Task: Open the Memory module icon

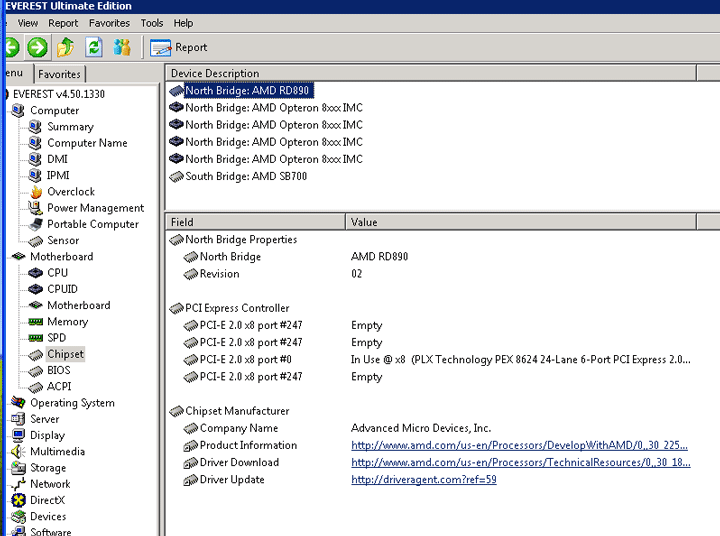Action: [x=35, y=322]
